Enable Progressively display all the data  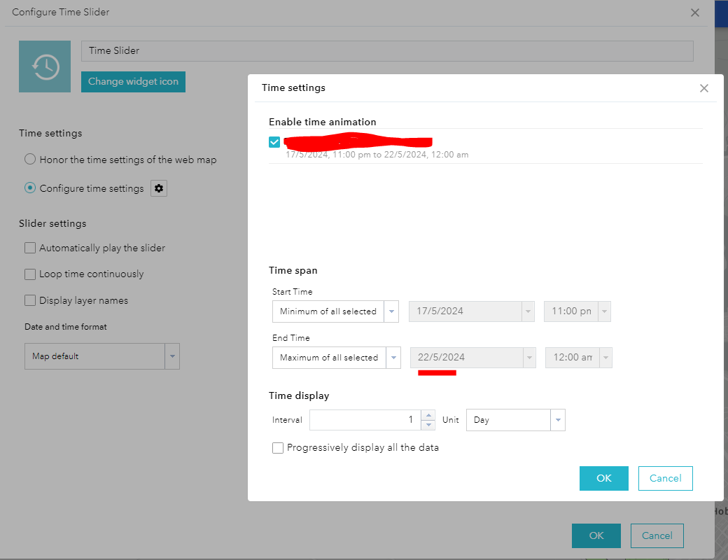278,447
